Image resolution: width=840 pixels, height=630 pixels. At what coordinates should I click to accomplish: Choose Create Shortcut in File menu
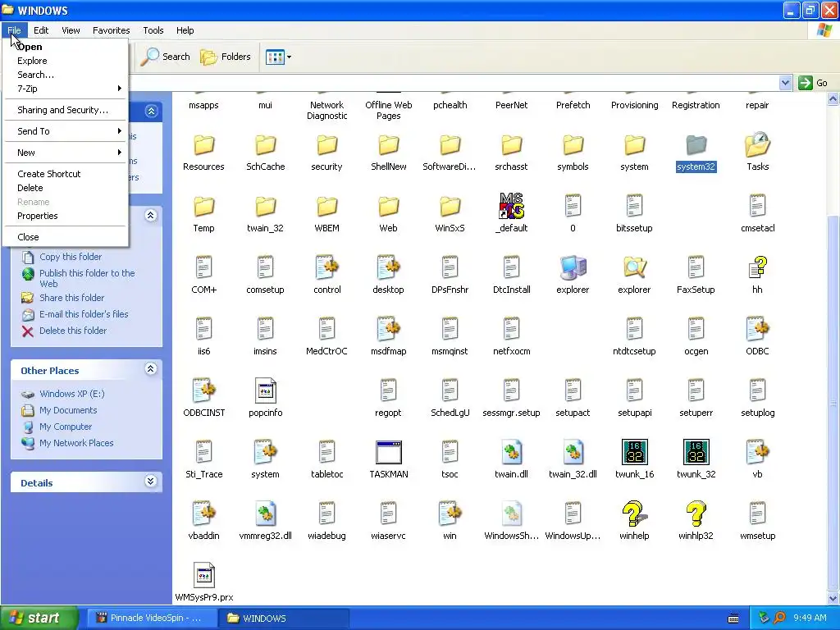[x=66, y=174]
